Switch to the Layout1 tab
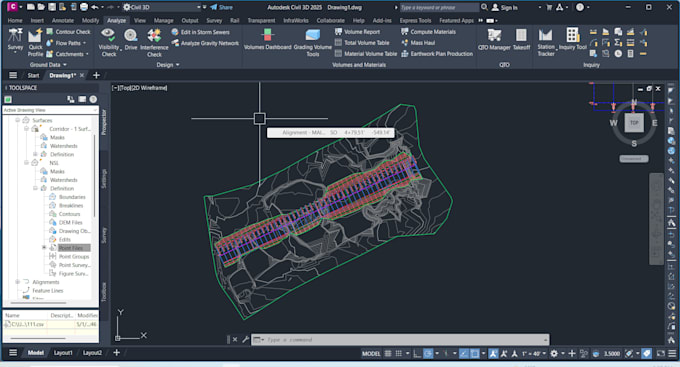The image size is (680, 367). (63, 353)
